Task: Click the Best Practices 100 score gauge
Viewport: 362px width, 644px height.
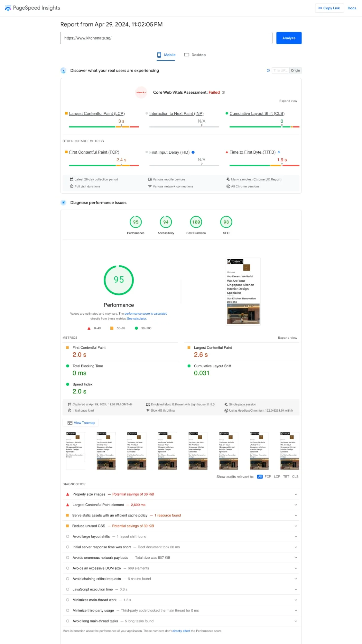Action: coord(196,222)
